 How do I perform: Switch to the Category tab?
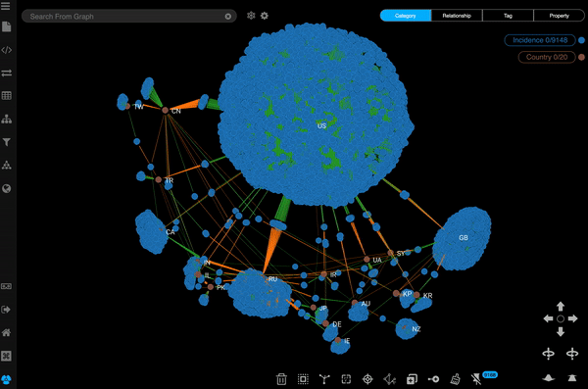[x=406, y=16]
